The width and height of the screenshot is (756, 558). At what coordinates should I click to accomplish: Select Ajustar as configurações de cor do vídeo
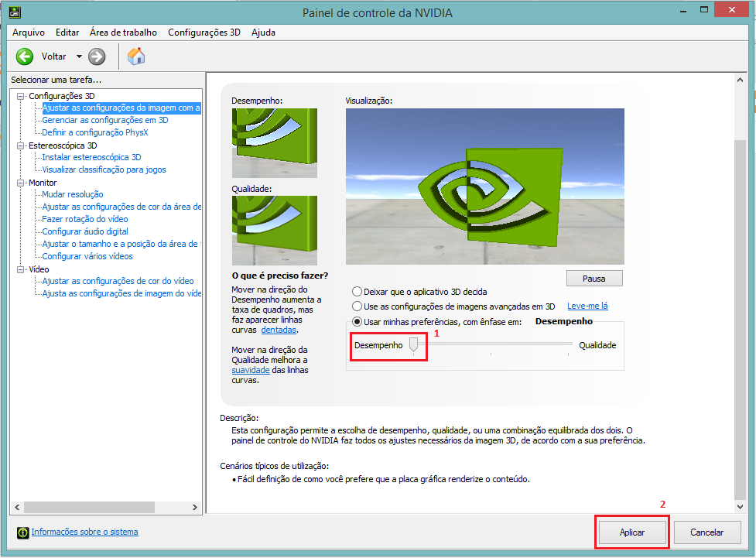pyautogui.click(x=118, y=281)
